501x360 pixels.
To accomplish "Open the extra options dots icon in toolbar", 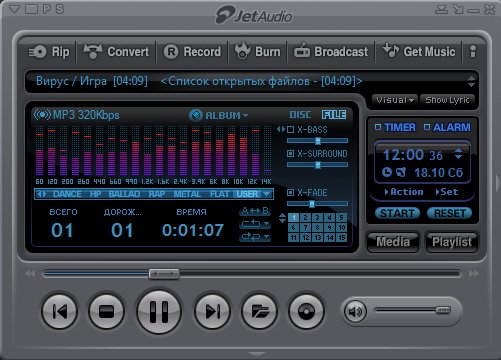I will [x=473, y=52].
